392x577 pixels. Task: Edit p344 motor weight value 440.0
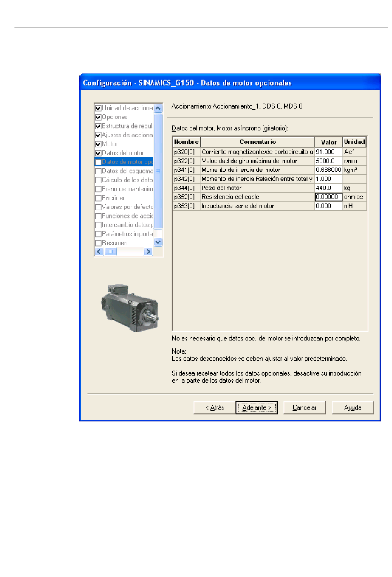click(329, 188)
